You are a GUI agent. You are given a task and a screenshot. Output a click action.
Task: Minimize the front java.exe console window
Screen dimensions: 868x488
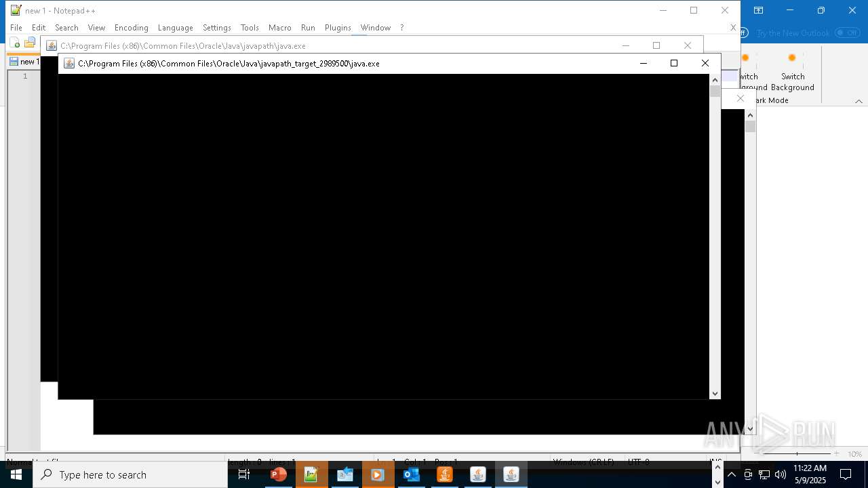tap(644, 63)
